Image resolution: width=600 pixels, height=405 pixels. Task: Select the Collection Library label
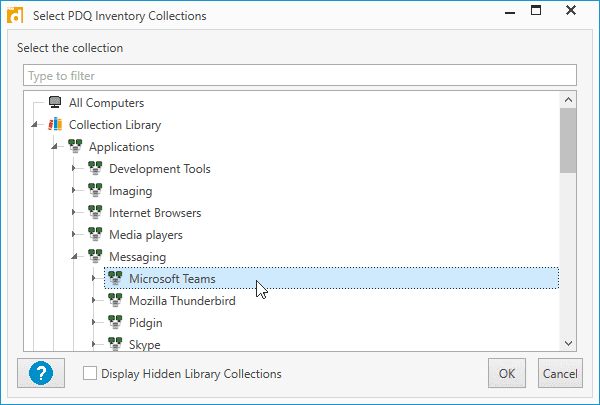tap(115, 125)
